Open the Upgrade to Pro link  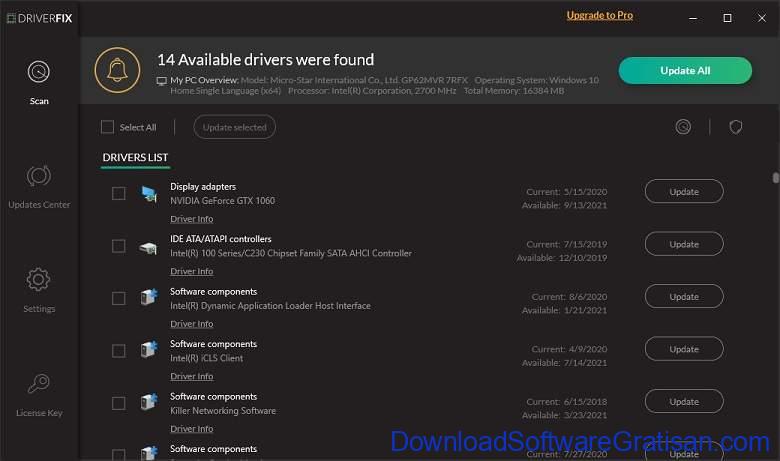pos(600,15)
